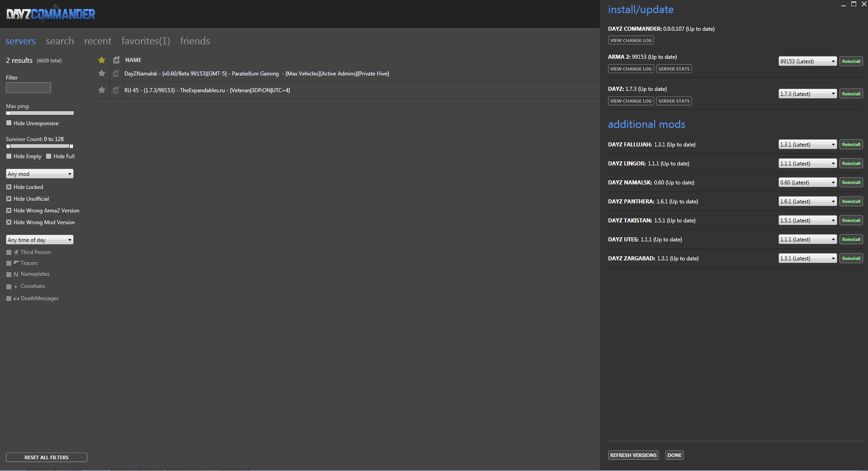Click the Survivor Count minimum handle

coord(8,146)
